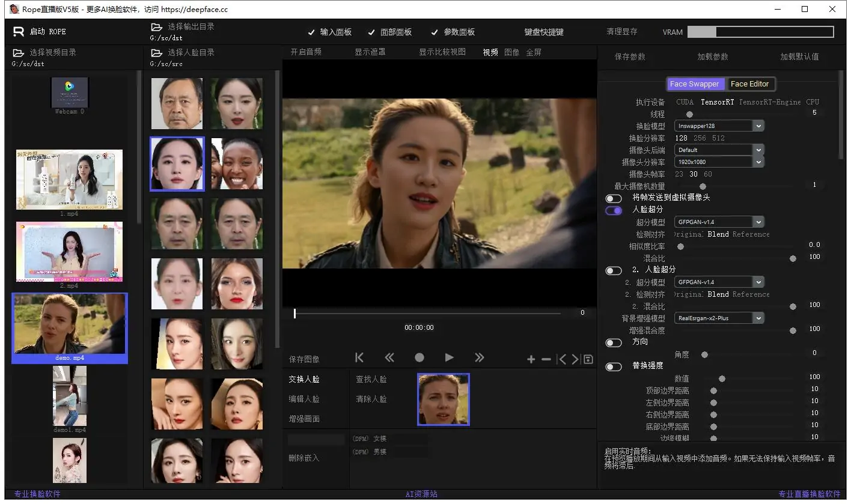This screenshot has width=851, height=504.
Task: Click 保存参数 button
Action: click(x=630, y=57)
